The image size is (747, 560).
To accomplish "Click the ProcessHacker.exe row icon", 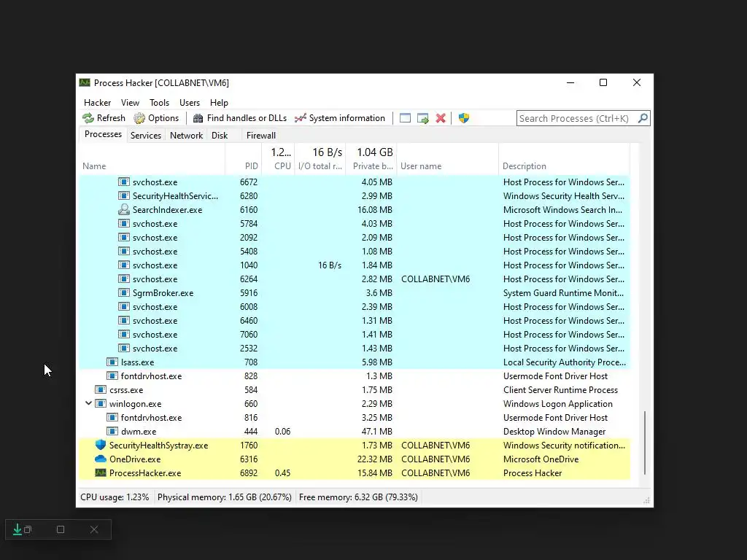I will click(x=101, y=472).
